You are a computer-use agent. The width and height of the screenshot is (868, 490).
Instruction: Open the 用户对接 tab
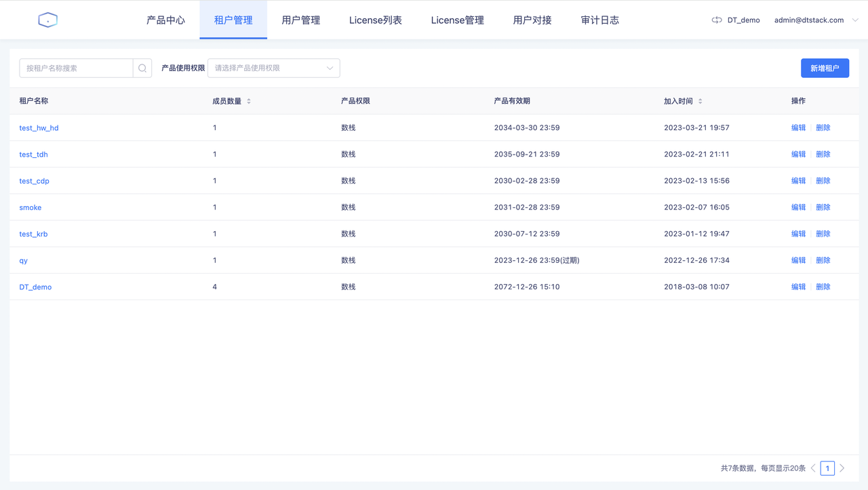pos(532,20)
